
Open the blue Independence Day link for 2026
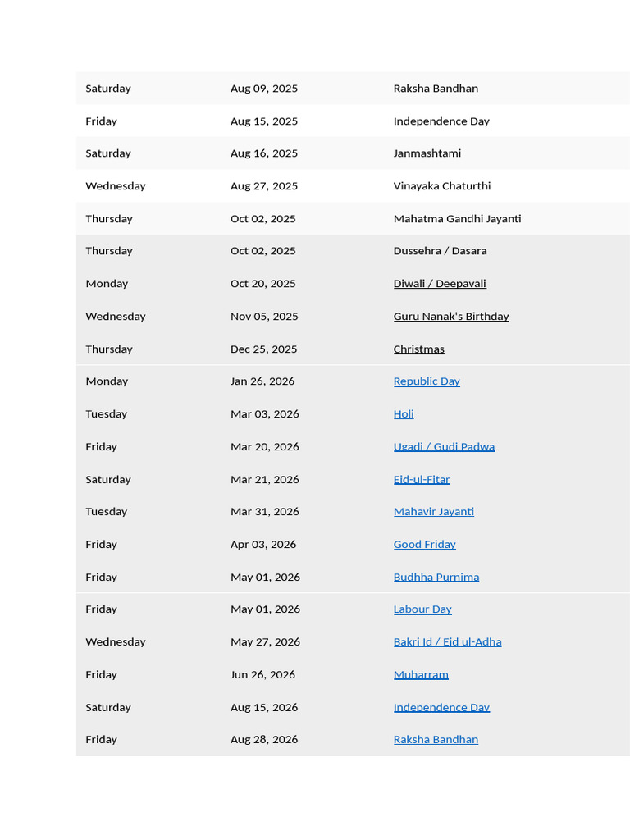coord(441,707)
